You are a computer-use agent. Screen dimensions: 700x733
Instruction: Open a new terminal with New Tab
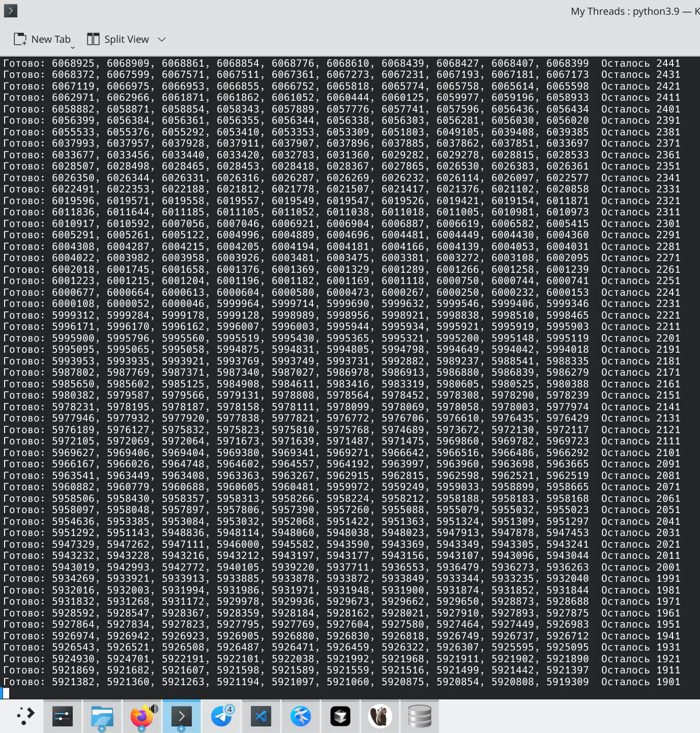(x=42, y=39)
